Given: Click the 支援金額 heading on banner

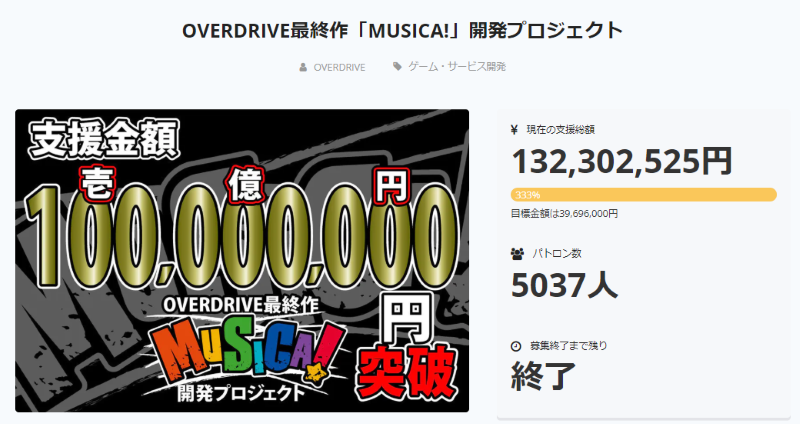Looking at the screenshot, I should pos(104,137).
